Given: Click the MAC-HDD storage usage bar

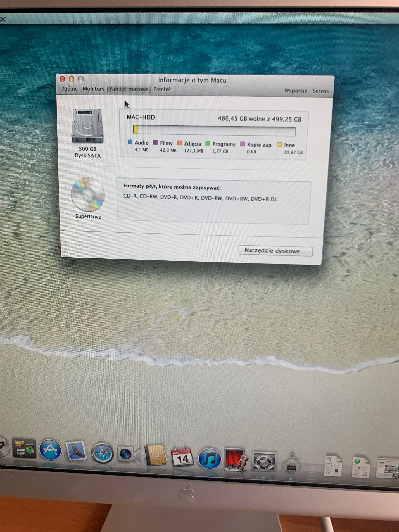Looking at the screenshot, I should [x=215, y=131].
